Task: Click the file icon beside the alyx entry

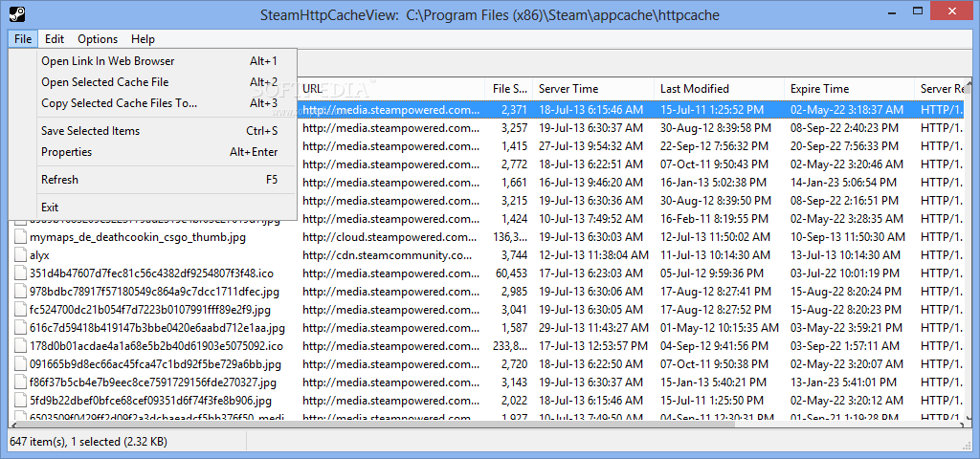Action: pyautogui.click(x=21, y=255)
